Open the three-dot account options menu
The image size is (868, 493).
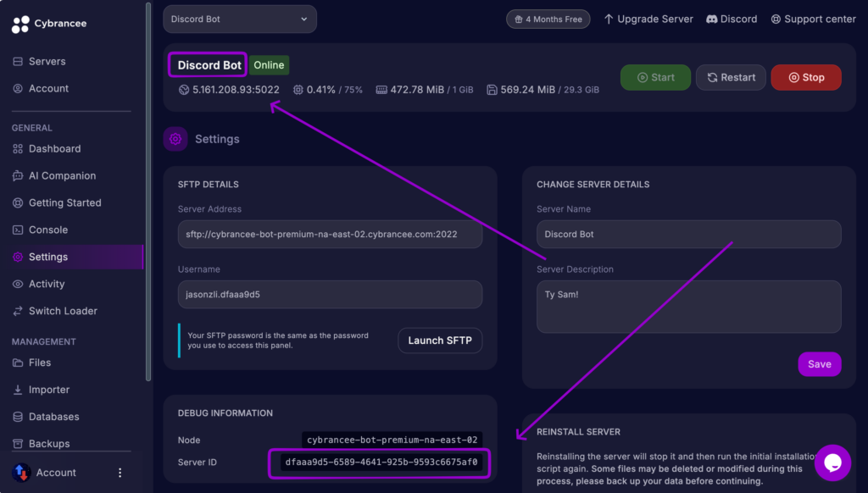(x=120, y=473)
